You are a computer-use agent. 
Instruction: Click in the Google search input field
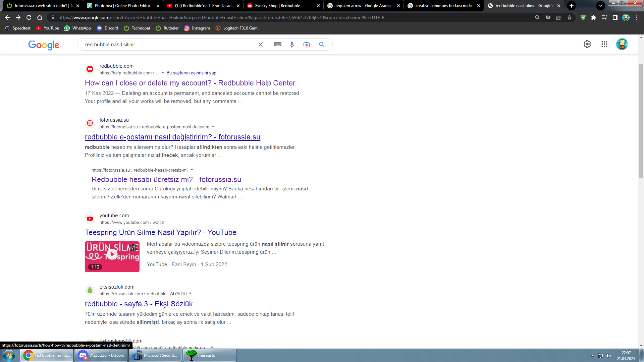click(168, 45)
